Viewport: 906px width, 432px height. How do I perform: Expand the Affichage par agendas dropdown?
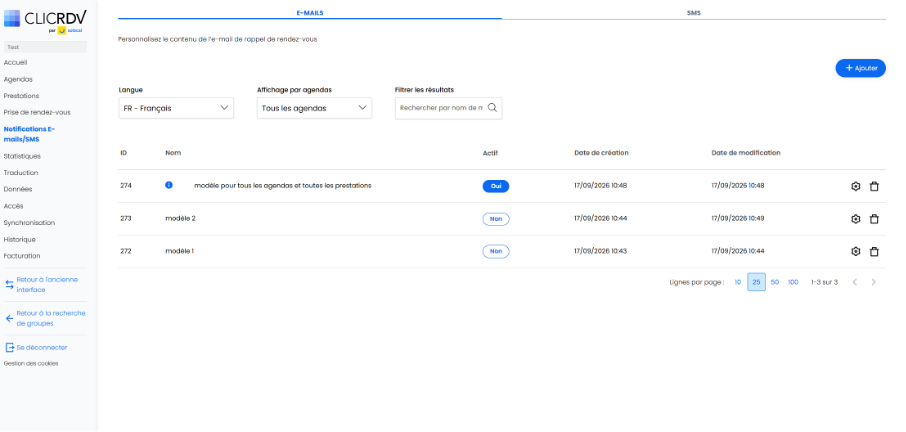[x=314, y=108]
